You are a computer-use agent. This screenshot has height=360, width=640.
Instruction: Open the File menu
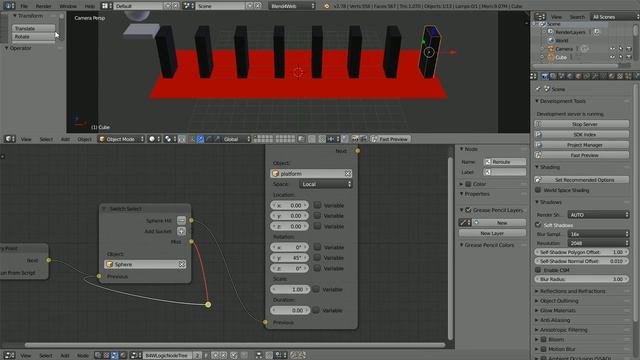point(24,6)
